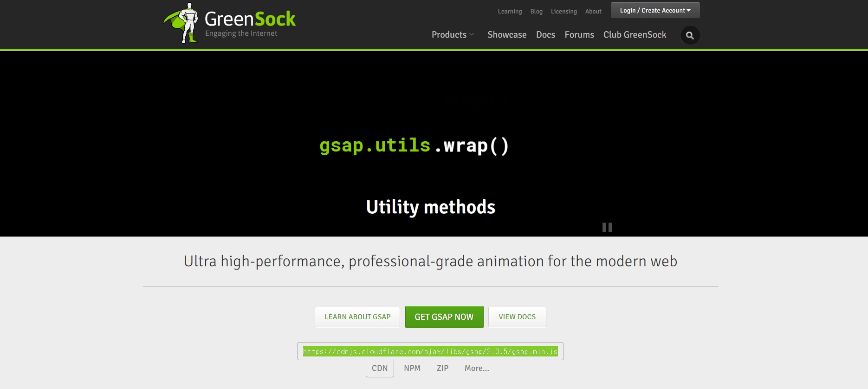Click the GreenSock wordmark text
Image resolution: width=868 pixels, height=389 pixels.
(250, 19)
